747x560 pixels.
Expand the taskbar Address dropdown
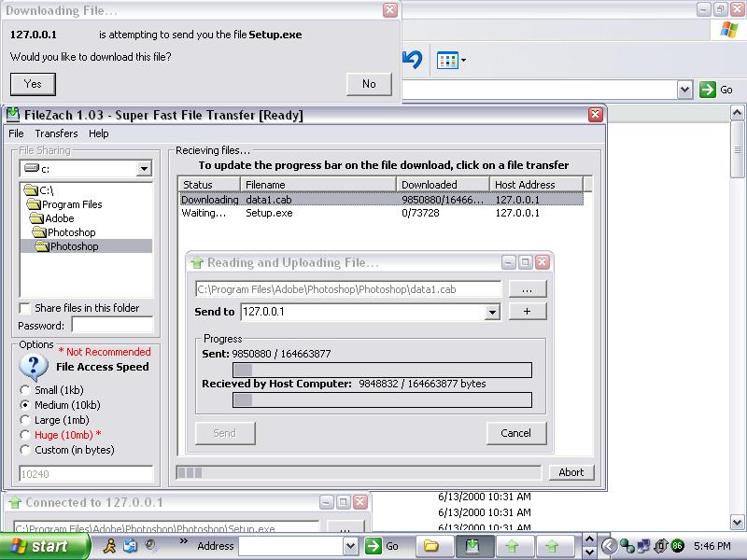(350, 546)
